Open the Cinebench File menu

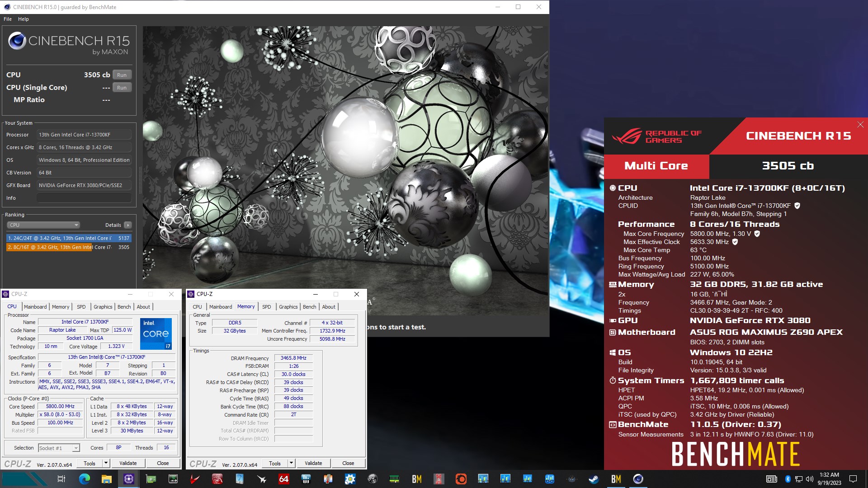tap(8, 19)
